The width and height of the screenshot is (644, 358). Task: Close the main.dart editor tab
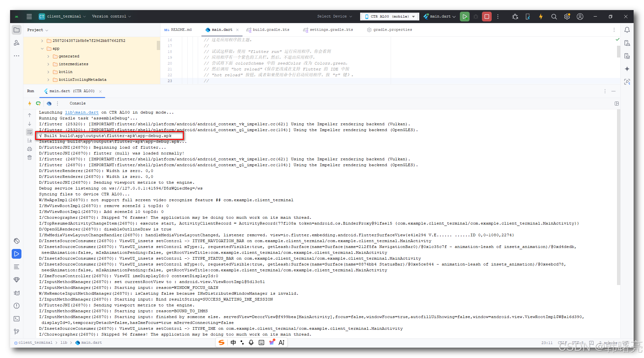[237, 30]
